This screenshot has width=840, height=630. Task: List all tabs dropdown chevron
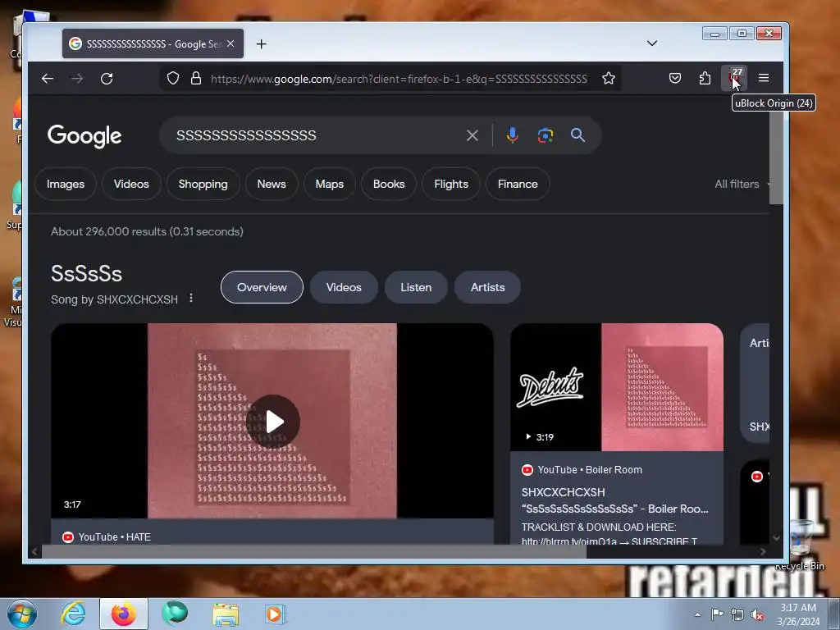[x=652, y=43]
